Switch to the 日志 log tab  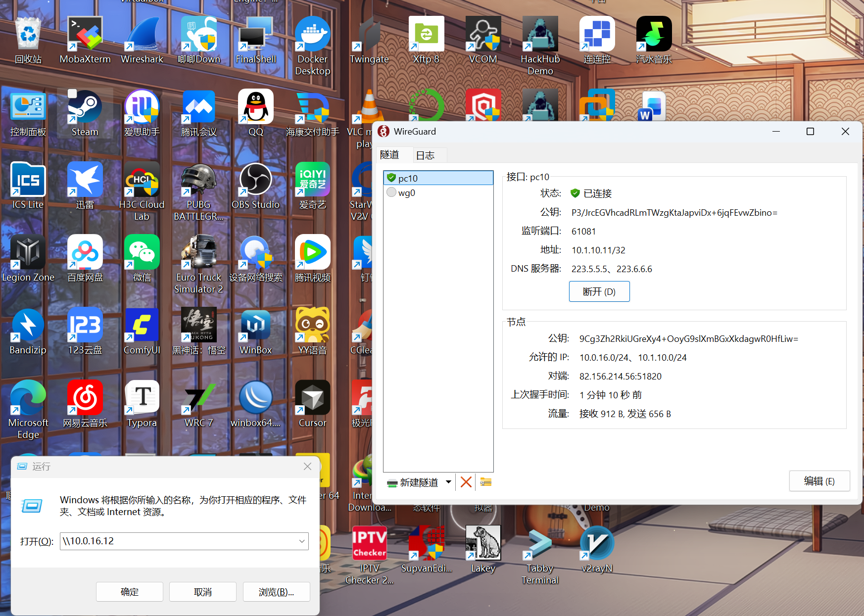pos(425,155)
